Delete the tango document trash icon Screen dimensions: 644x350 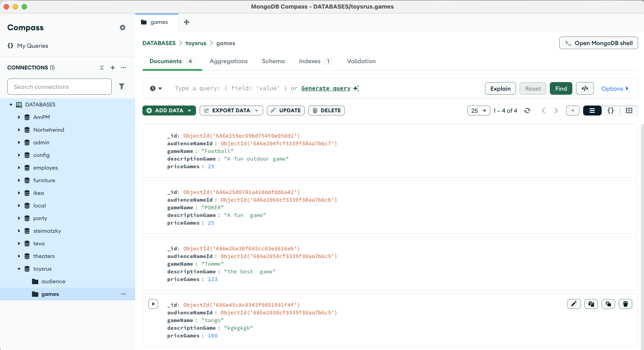pyautogui.click(x=626, y=304)
